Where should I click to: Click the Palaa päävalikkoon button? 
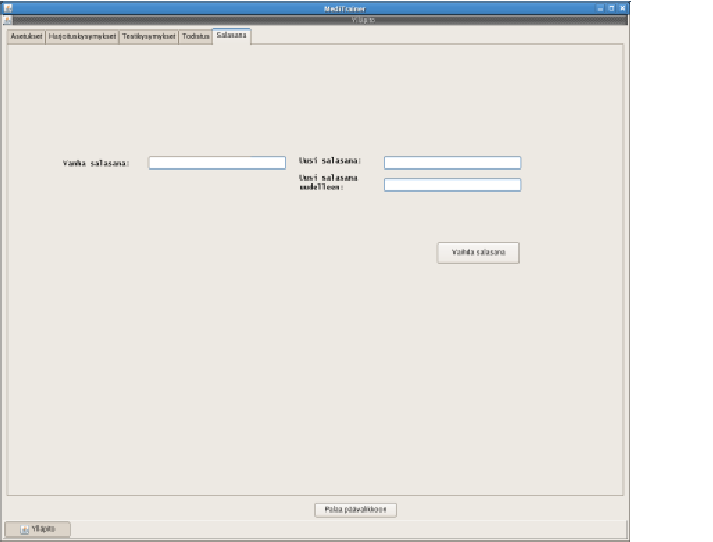coord(356,510)
